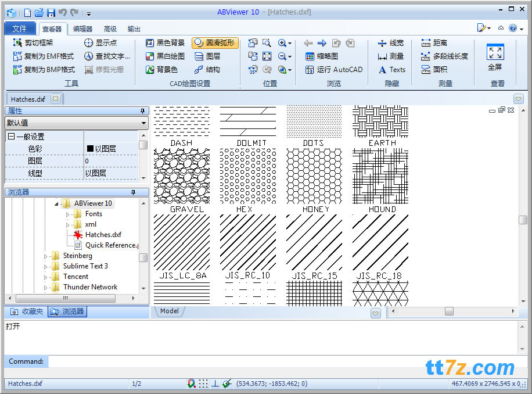This screenshot has height=394, width=532.
Task: Open 背景色 background color picker
Action: point(161,70)
